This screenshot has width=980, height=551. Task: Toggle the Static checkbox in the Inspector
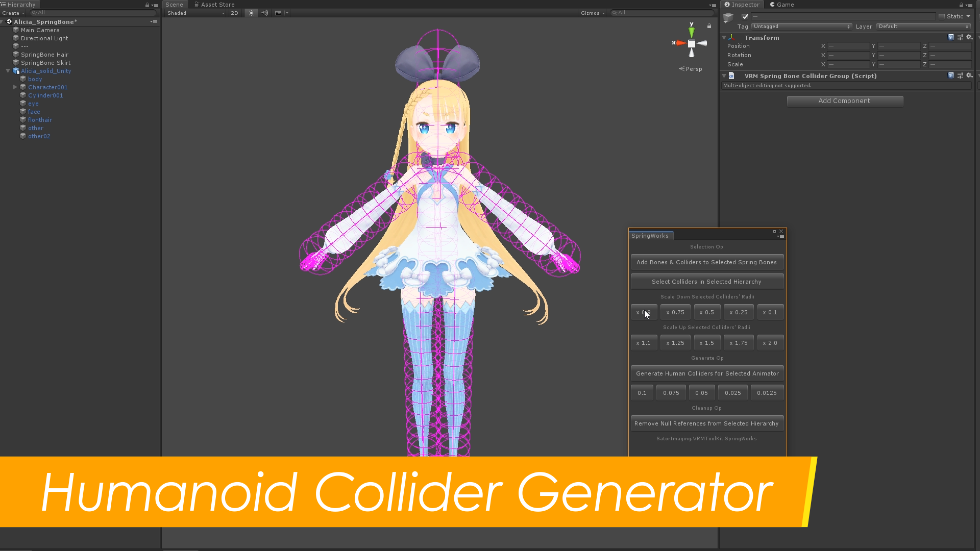[x=942, y=16]
